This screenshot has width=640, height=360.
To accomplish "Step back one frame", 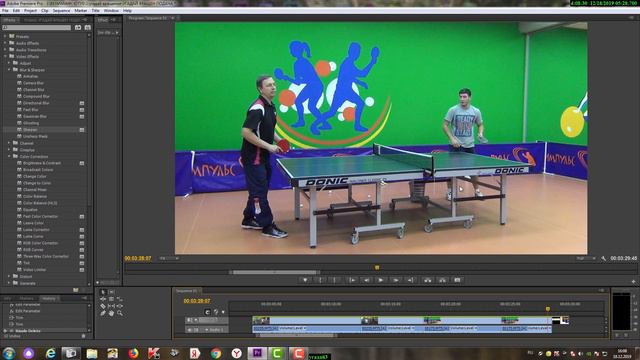I will pyautogui.click(x=366, y=280).
